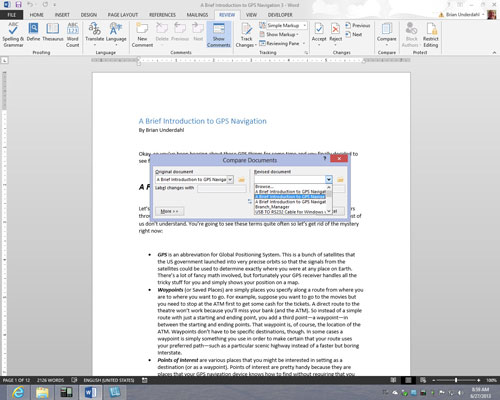Screen dimensions: 500x400
Task: Click the Reject change icon
Action: 335,33
